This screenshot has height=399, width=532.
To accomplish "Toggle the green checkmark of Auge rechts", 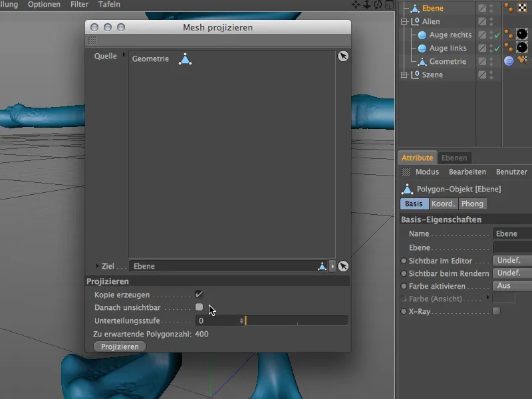I will pyautogui.click(x=497, y=35).
